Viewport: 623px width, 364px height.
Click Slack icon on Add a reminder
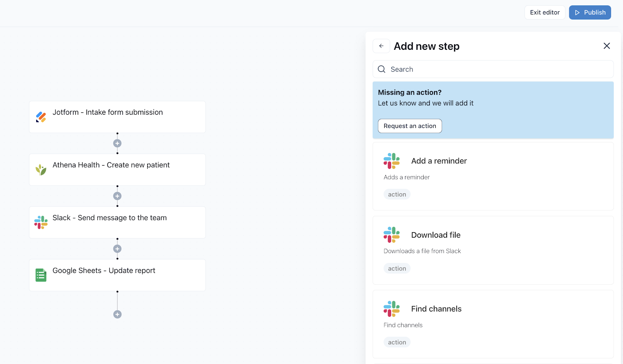pos(392,161)
